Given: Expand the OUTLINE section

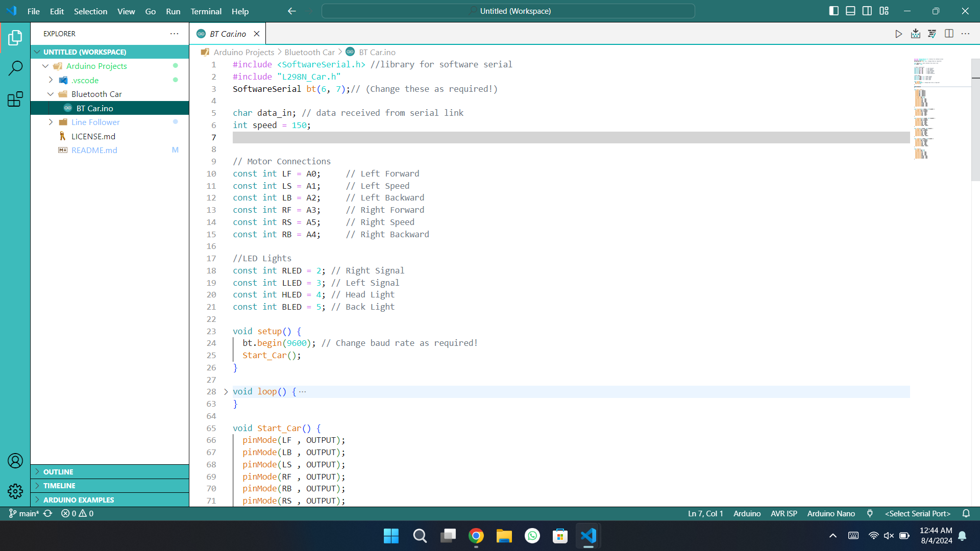Looking at the screenshot, I should click(x=58, y=471).
